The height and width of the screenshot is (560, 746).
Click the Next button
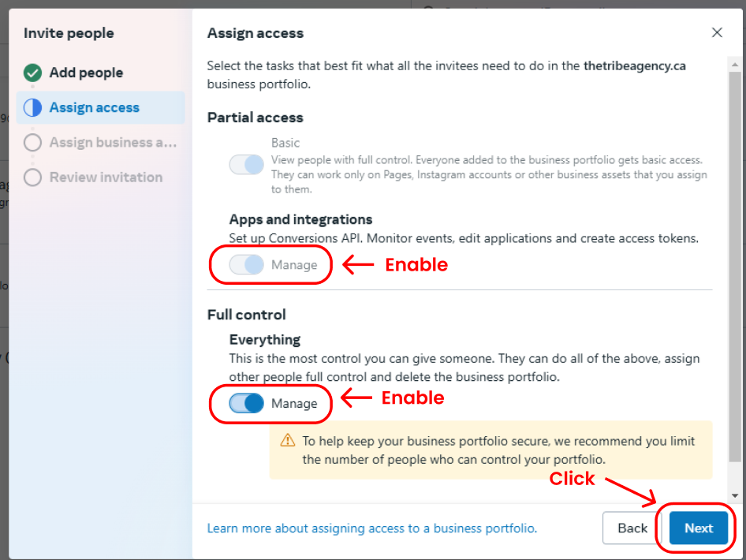coord(698,528)
